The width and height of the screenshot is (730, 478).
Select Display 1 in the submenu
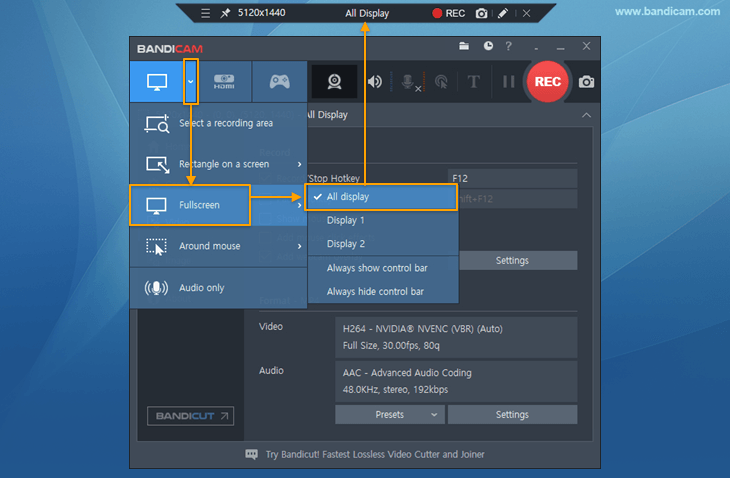tap(383, 220)
